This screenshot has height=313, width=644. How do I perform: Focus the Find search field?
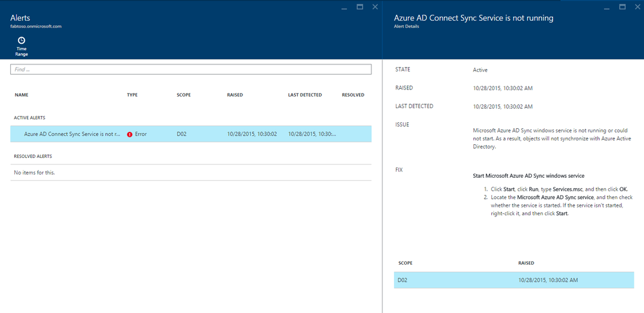tap(191, 70)
